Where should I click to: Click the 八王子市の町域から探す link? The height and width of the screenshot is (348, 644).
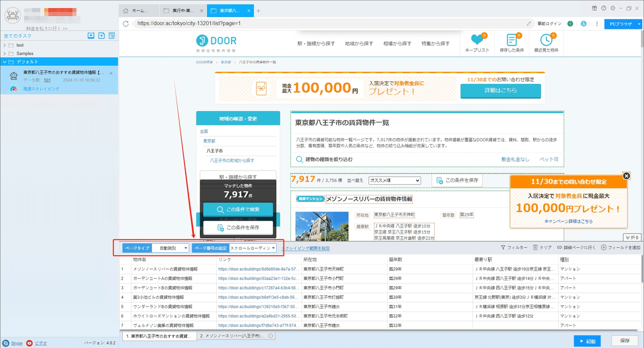point(232,160)
